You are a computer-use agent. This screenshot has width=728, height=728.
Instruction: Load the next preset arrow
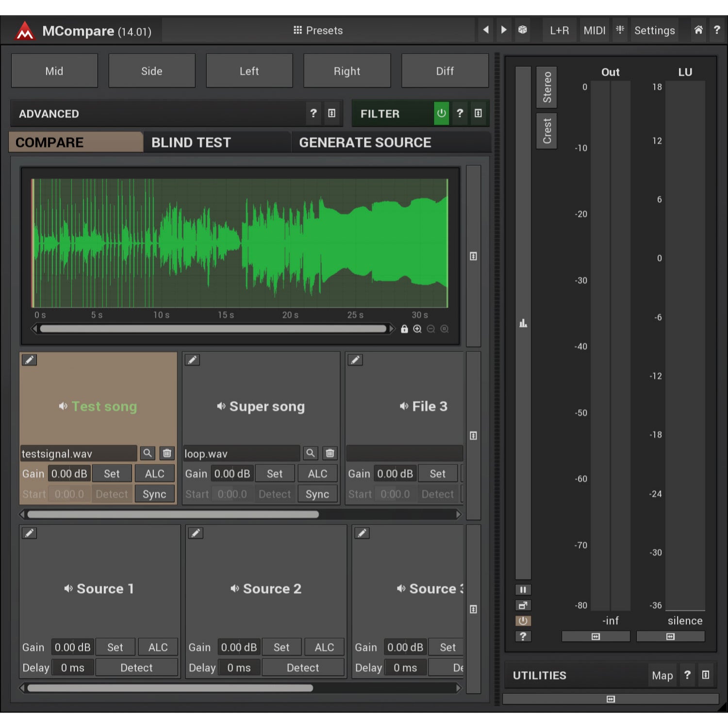coord(504,30)
